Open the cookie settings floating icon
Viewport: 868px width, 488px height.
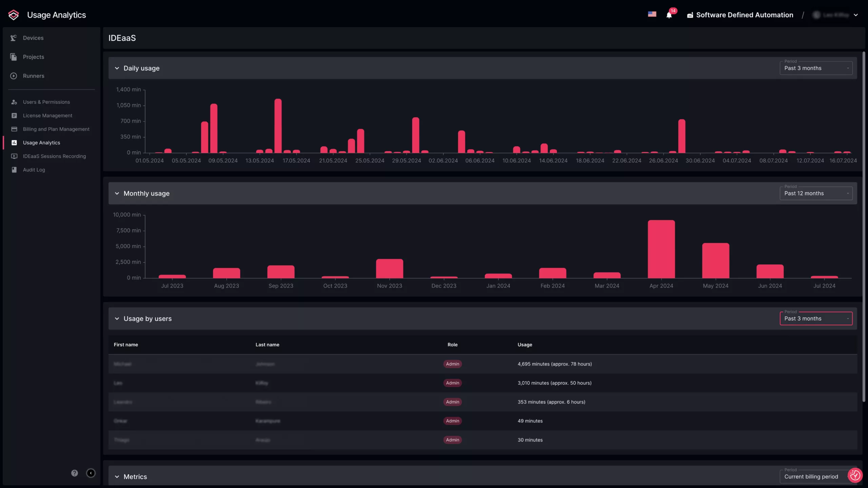click(x=854, y=475)
